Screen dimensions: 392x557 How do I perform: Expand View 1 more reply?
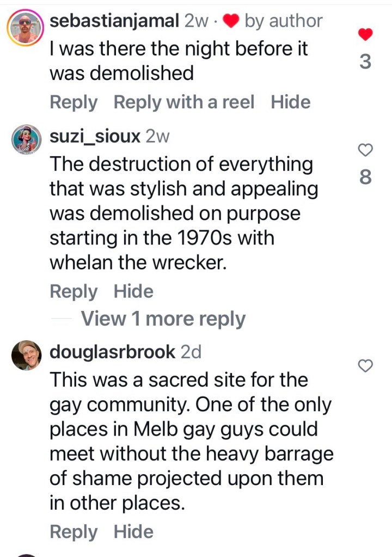pyautogui.click(x=163, y=319)
